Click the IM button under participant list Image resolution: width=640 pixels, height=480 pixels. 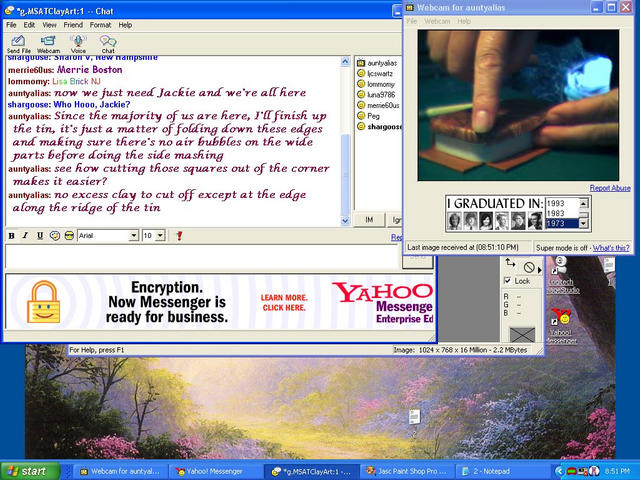pyautogui.click(x=369, y=220)
